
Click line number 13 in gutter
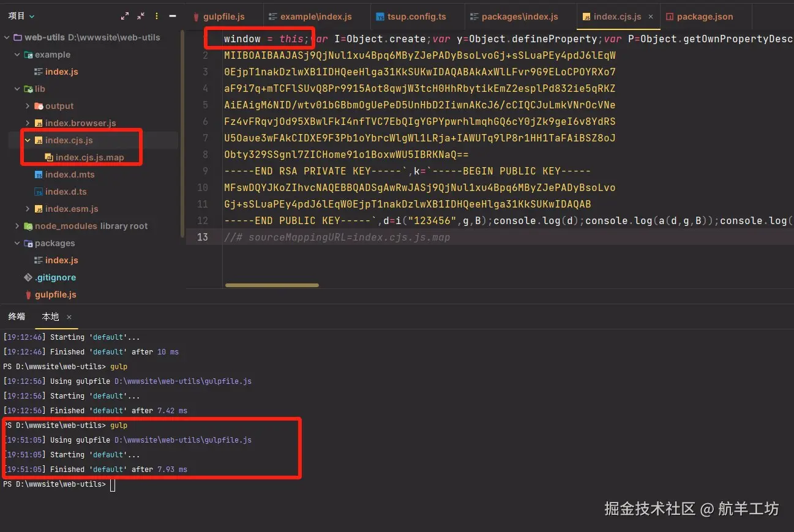coord(202,237)
